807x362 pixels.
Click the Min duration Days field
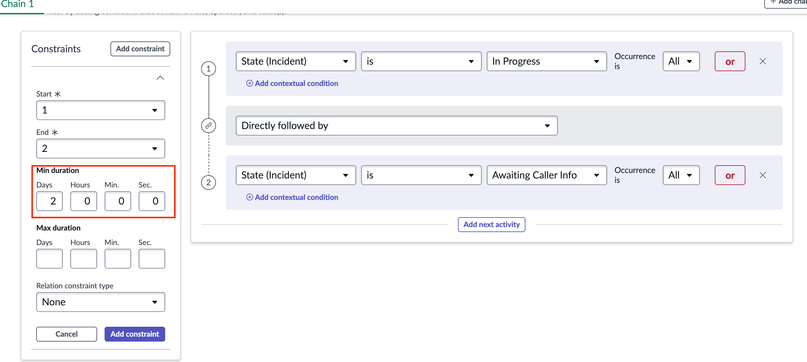[49, 201]
